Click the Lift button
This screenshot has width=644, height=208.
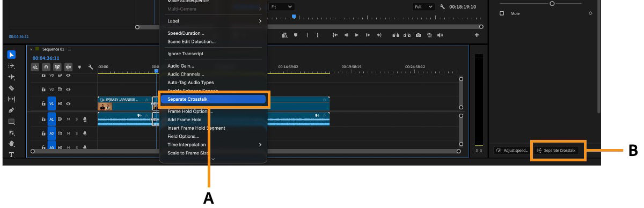pos(396,35)
